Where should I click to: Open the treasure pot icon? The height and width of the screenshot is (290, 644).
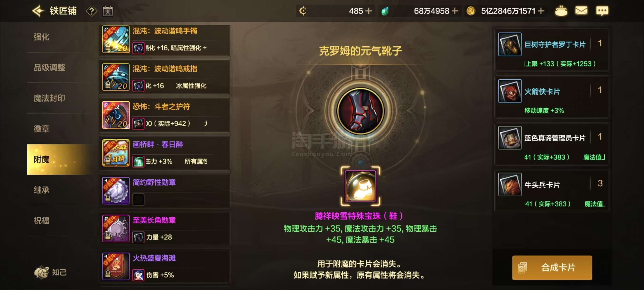point(561,11)
